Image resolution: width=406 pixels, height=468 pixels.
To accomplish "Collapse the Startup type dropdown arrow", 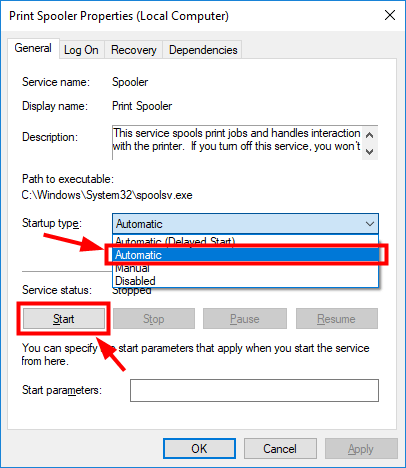I will click(x=370, y=224).
